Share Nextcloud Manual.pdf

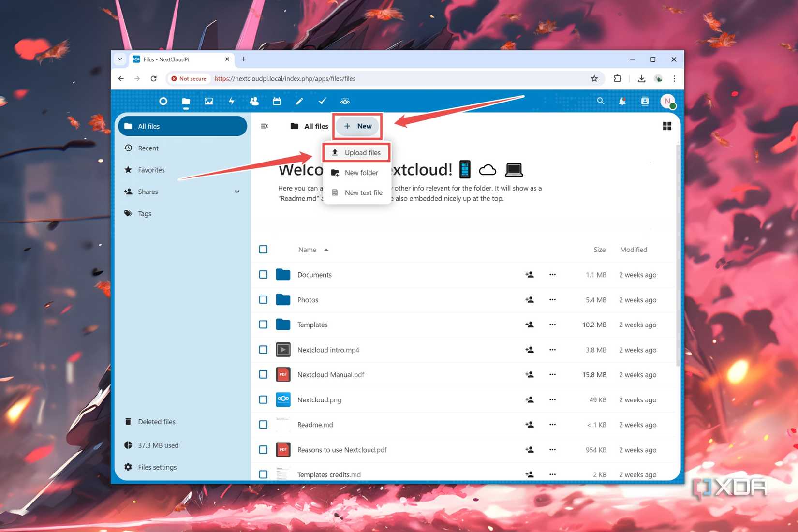530,375
